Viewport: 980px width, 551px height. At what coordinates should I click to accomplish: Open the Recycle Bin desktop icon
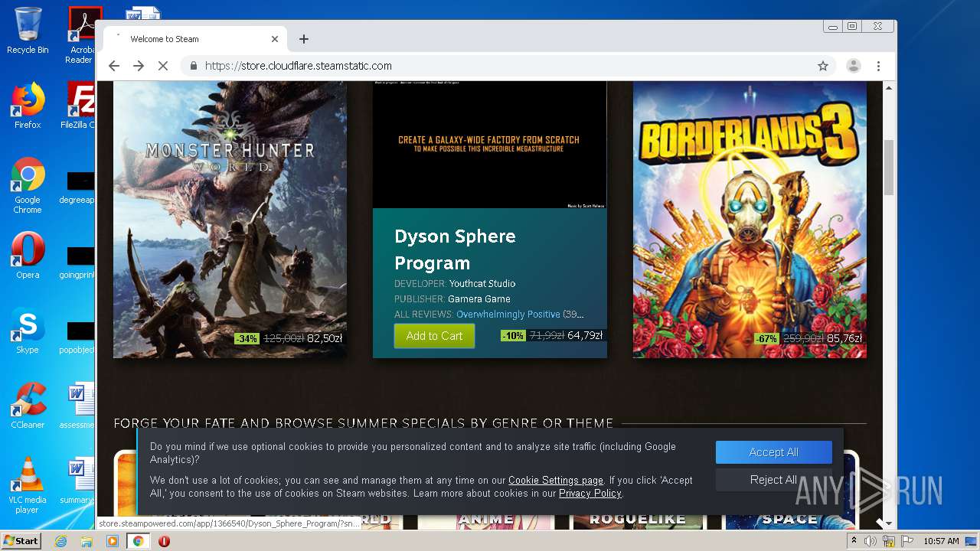tap(28, 31)
